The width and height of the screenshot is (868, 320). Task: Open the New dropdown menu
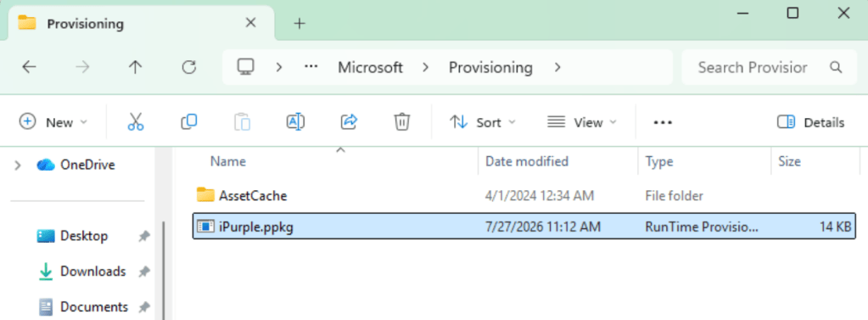53,122
